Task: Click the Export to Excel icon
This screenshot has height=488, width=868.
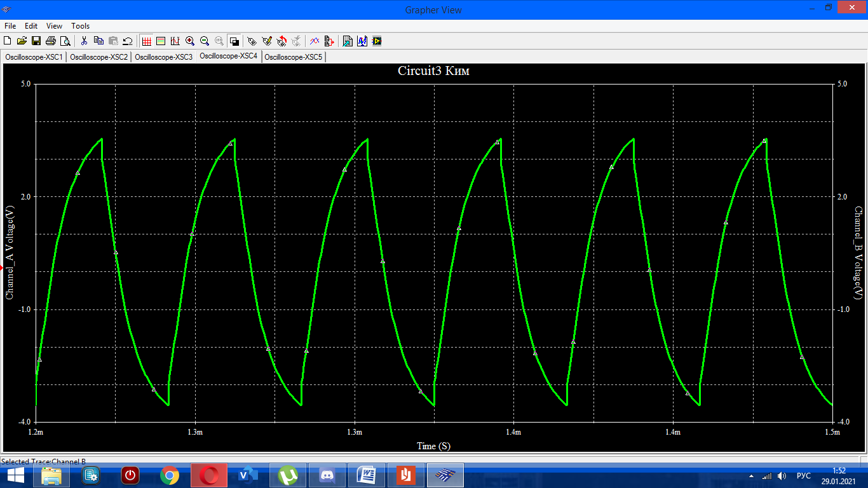Action: tap(348, 41)
